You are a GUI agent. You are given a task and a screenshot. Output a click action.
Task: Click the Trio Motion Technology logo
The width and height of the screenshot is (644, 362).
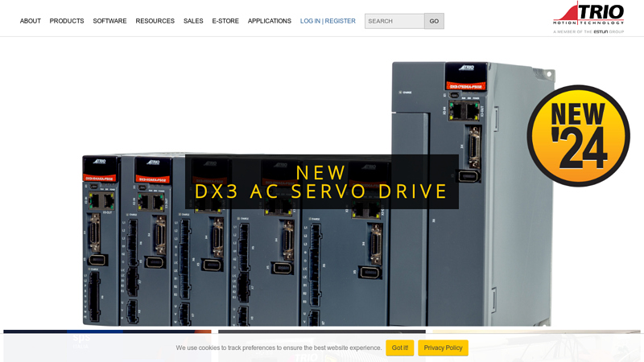pos(588,17)
